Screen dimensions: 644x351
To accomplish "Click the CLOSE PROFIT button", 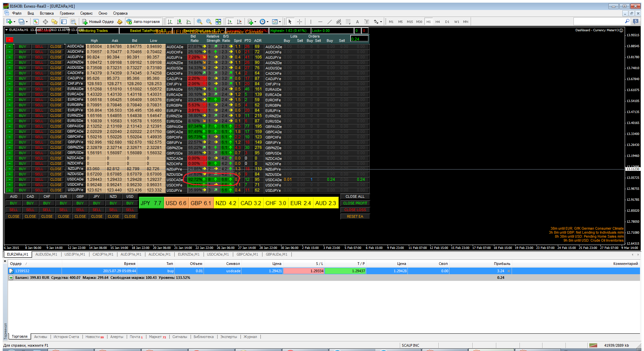I will (355, 203).
